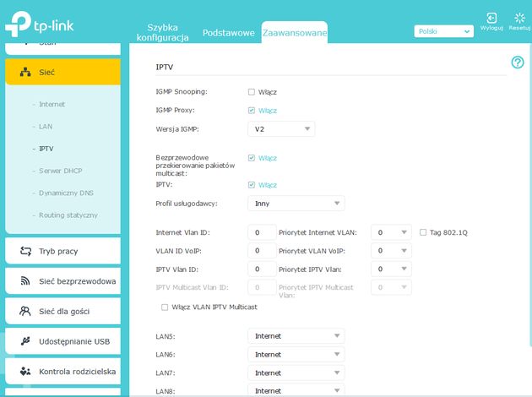532x397 pixels.
Task: Switch to Szybka konfiguracja tab
Action: (162, 32)
